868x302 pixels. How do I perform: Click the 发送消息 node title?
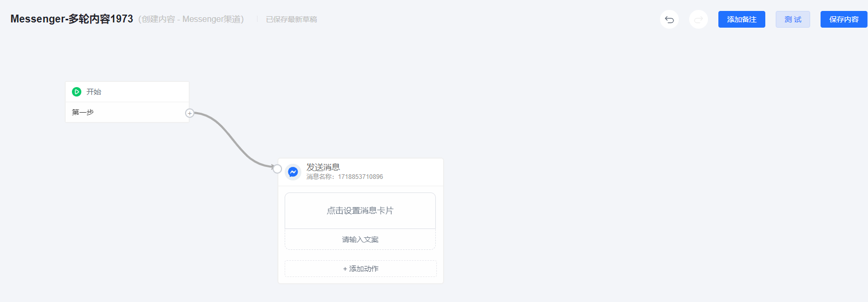tap(323, 167)
